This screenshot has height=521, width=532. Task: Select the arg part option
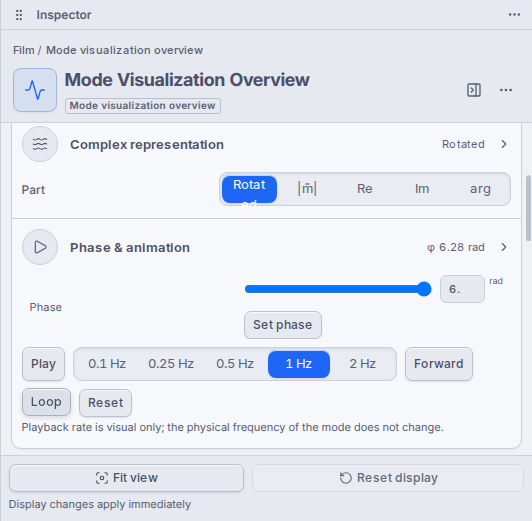pos(480,189)
